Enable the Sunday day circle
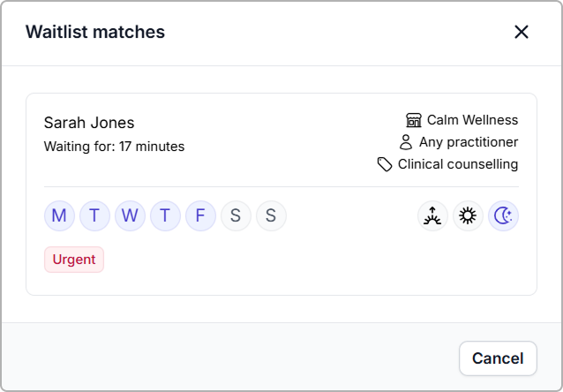Viewport: 563px width, 392px height. coord(271,215)
